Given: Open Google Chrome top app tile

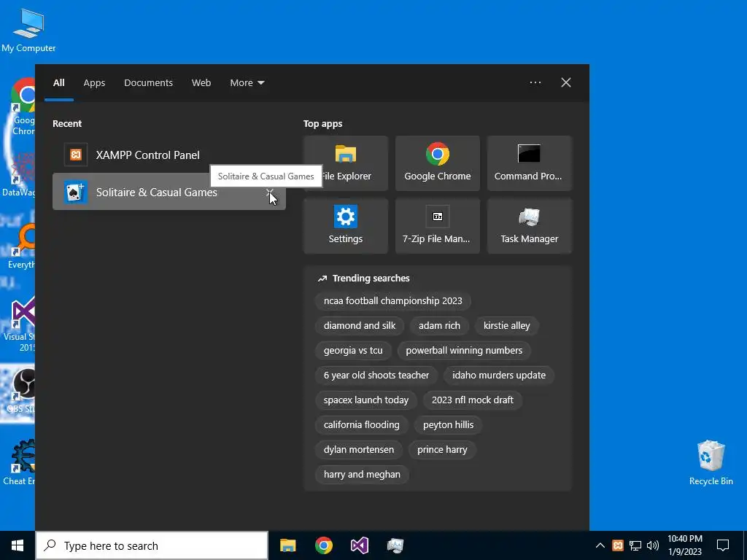Looking at the screenshot, I should pos(438,163).
